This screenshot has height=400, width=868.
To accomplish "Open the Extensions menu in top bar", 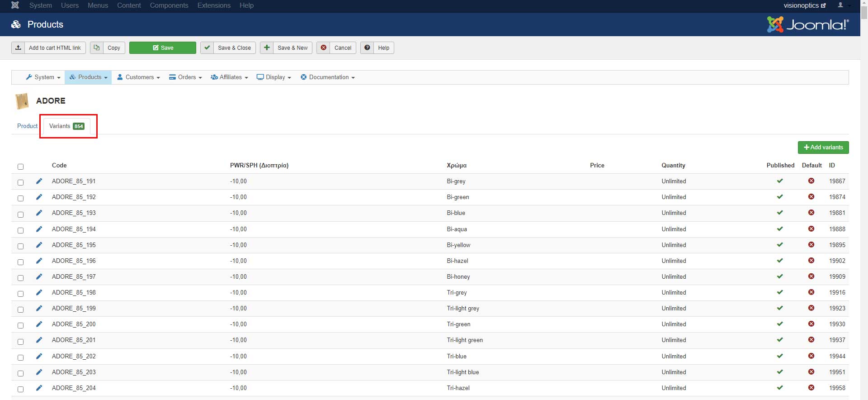I will [214, 5].
